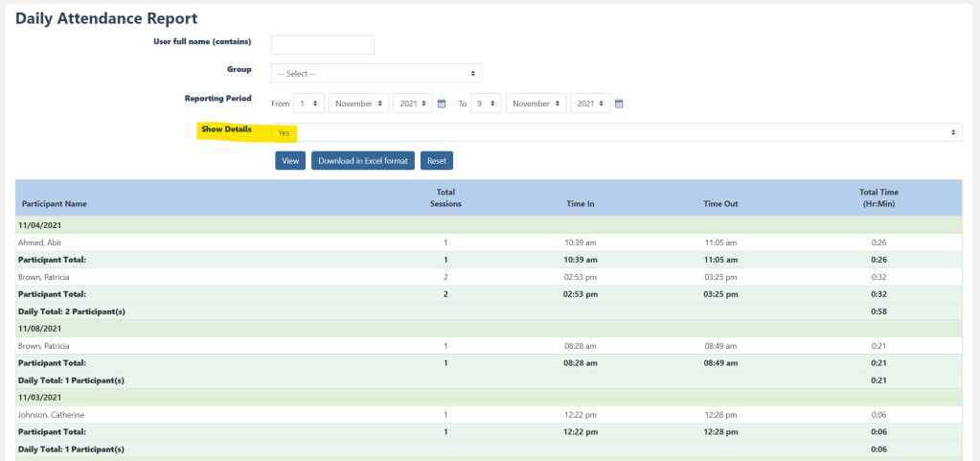Click the Total Sessions column header
This screenshot has height=461, width=980.
point(445,198)
